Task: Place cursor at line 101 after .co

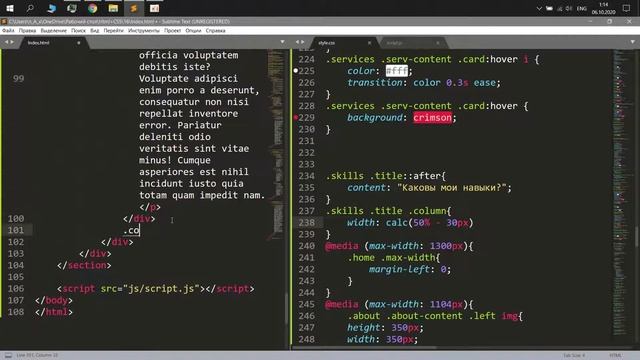Action: point(140,230)
